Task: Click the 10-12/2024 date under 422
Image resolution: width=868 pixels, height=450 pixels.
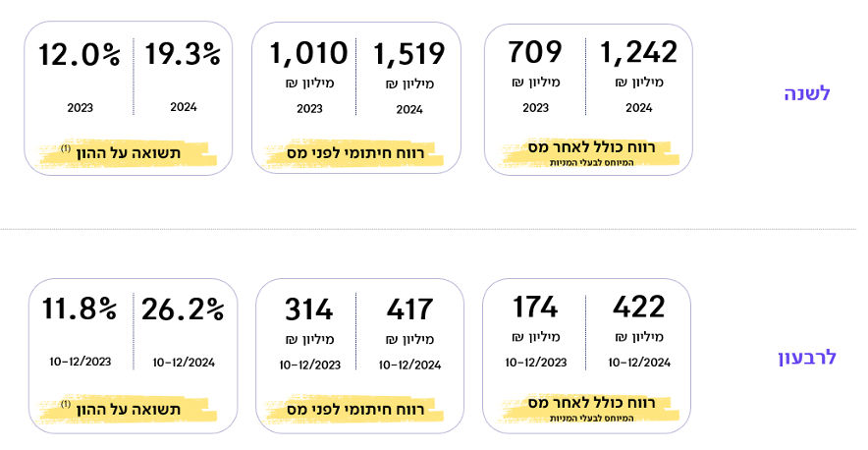Action: coord(639,363)
